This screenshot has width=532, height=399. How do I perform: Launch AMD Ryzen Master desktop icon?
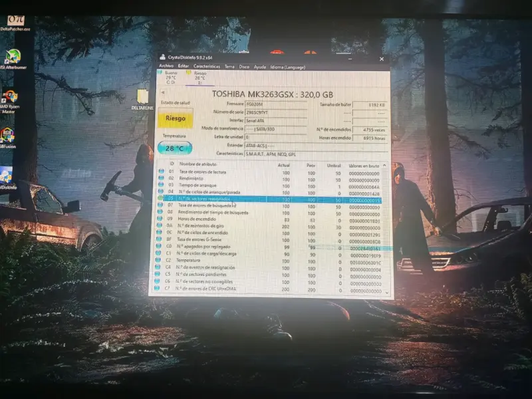[x=9, y=102]
